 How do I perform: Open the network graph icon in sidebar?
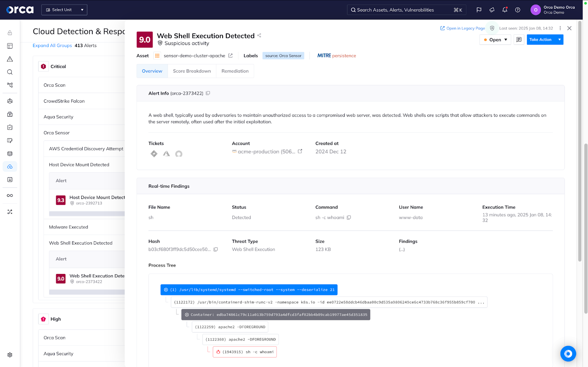[x=10, y=85]
